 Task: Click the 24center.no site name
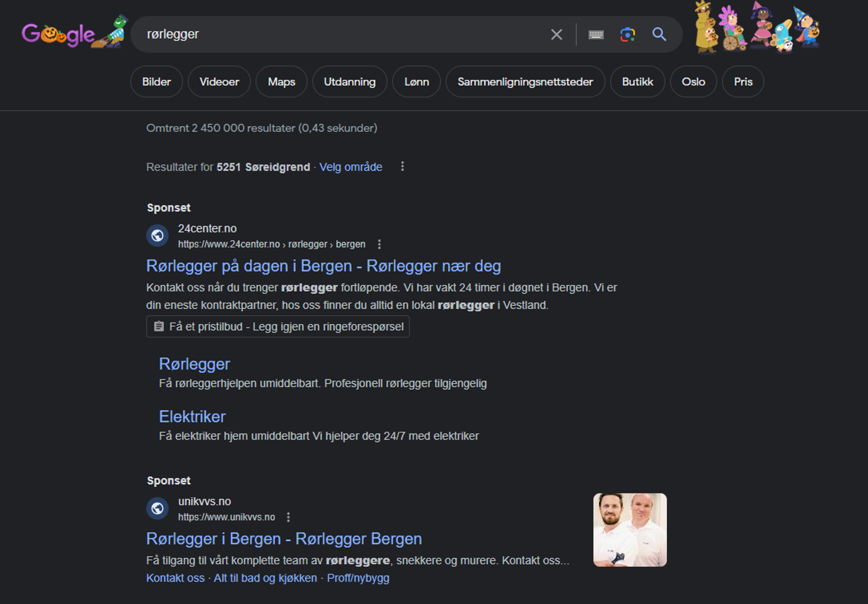[208, 229]
